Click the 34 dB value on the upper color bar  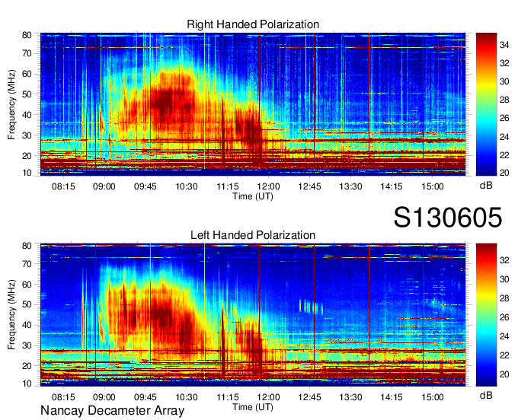[504, 45]
